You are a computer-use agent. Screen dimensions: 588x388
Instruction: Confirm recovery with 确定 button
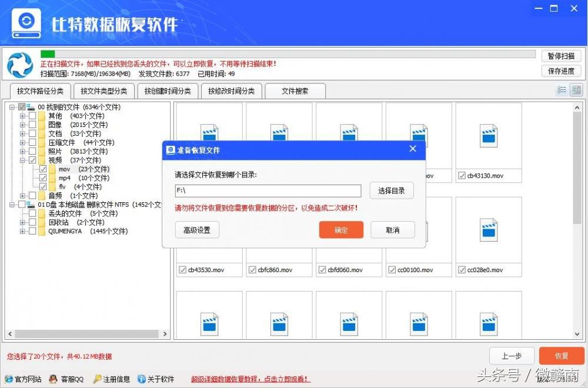pos(341,230)
